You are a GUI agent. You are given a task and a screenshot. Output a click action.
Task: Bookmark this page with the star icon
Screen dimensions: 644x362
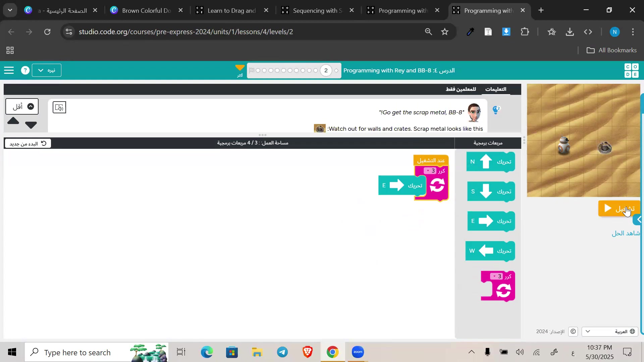445,32
